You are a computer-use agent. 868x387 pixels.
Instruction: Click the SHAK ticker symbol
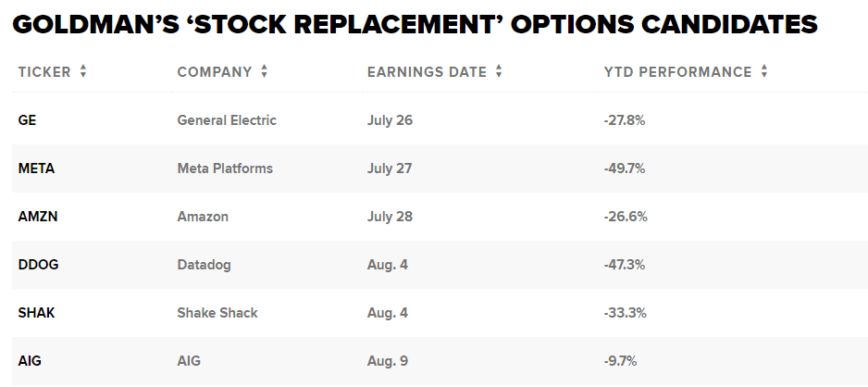point(37,313)
